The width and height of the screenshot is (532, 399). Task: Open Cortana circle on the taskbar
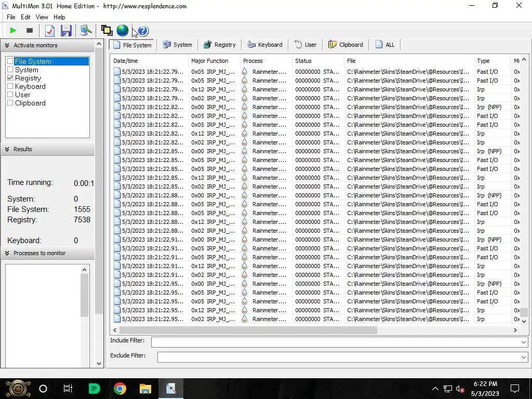pyautogui.click(x=43, y=389)
